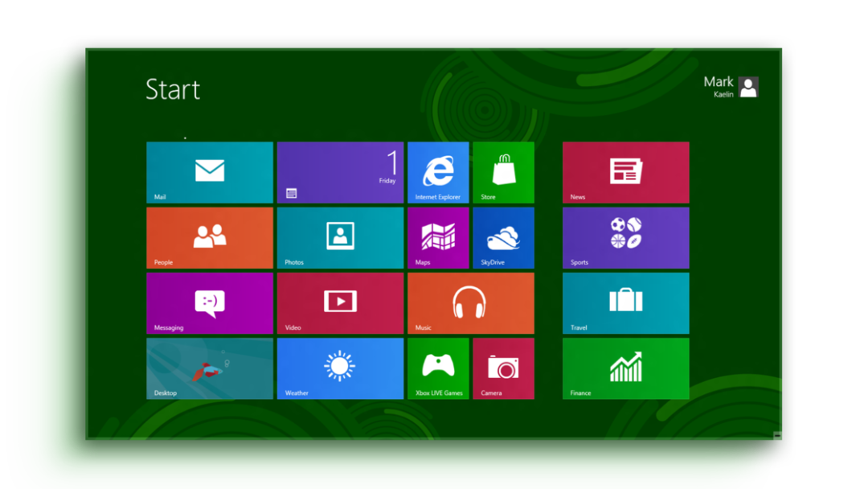
Task: Open the SkyDrive tile
Action: 503,237
